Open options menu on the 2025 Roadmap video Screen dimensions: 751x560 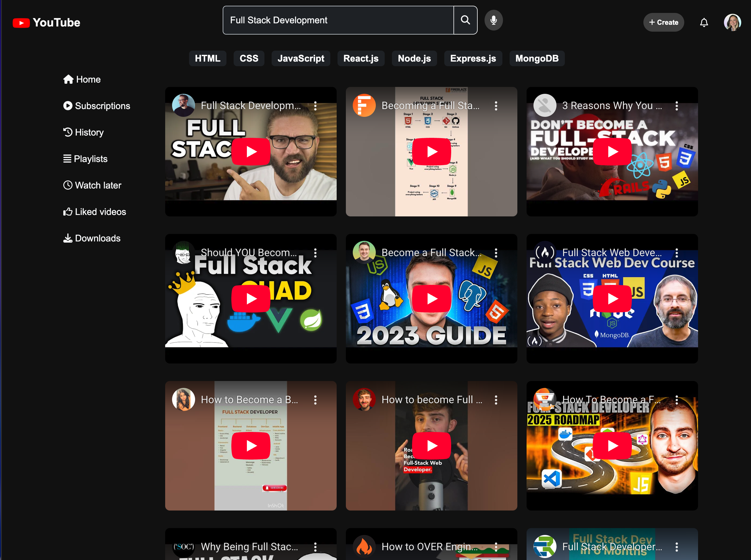(677, 400)
